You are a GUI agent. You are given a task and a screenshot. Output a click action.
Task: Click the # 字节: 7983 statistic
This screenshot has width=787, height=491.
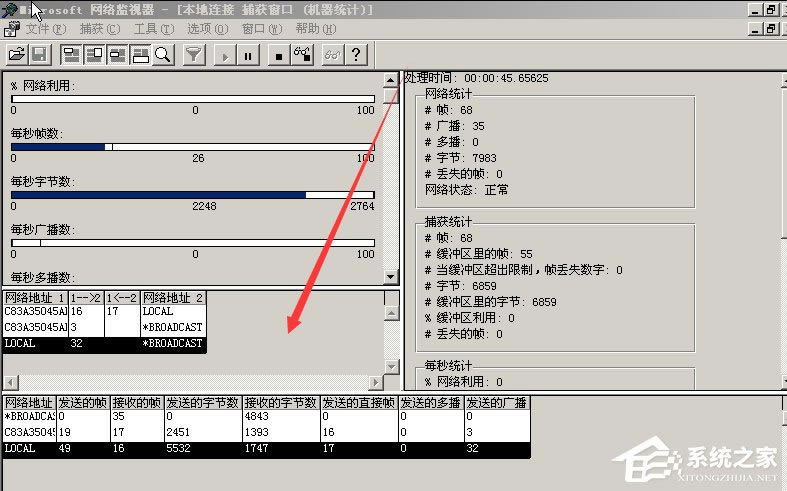[x=461, y=158]
